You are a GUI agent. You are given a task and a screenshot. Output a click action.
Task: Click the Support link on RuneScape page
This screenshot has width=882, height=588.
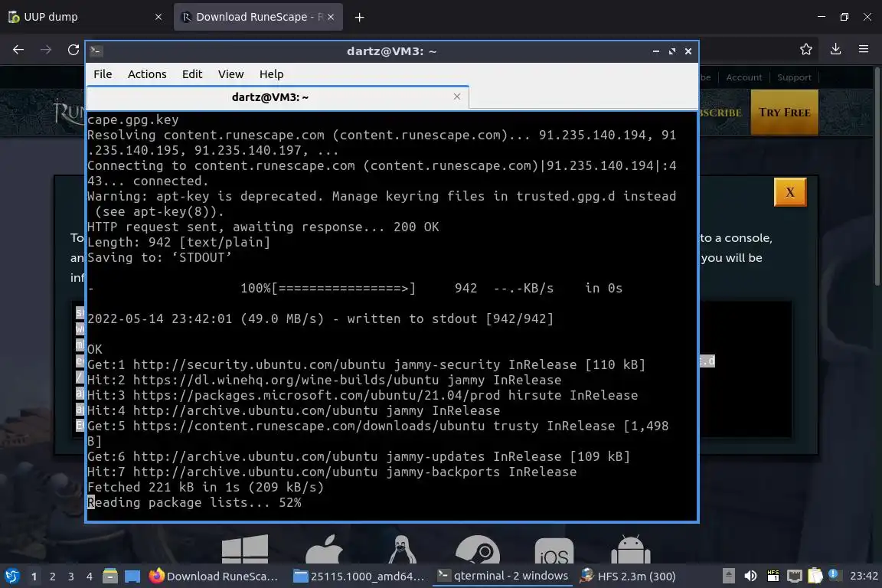pyautogui.click(x=794, y=77)
